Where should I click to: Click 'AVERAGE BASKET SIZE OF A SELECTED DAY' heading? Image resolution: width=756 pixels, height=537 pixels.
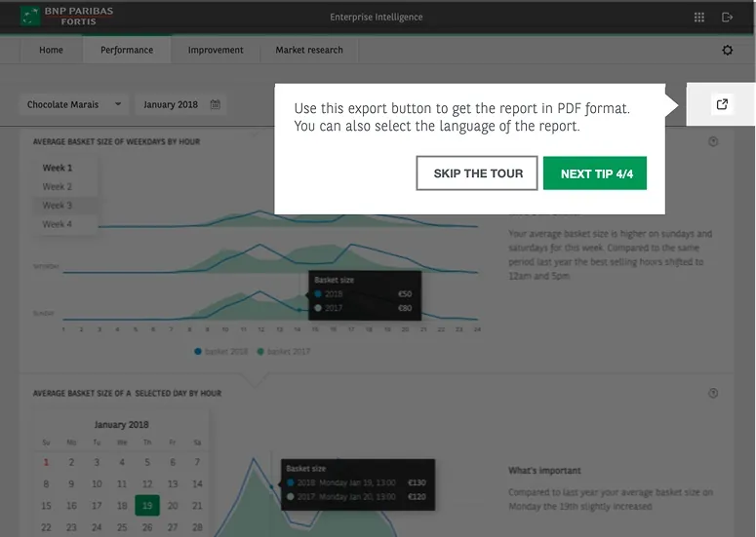(x=127, y=394)
